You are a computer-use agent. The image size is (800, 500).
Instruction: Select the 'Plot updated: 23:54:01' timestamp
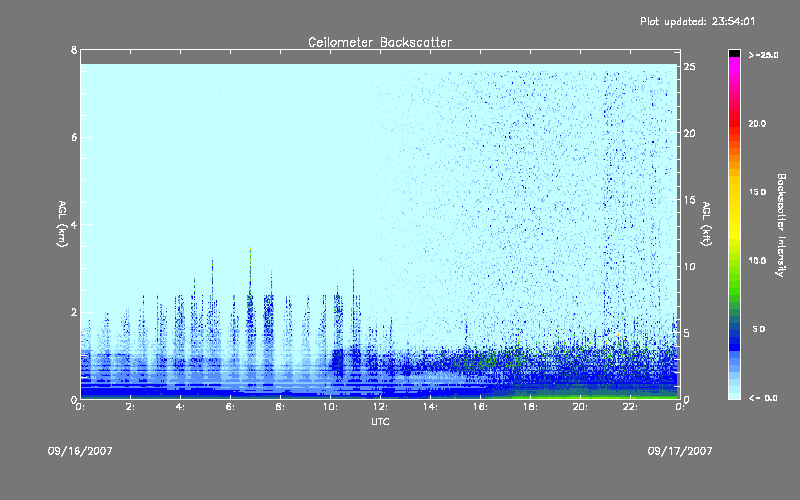(x=697, y=21)
